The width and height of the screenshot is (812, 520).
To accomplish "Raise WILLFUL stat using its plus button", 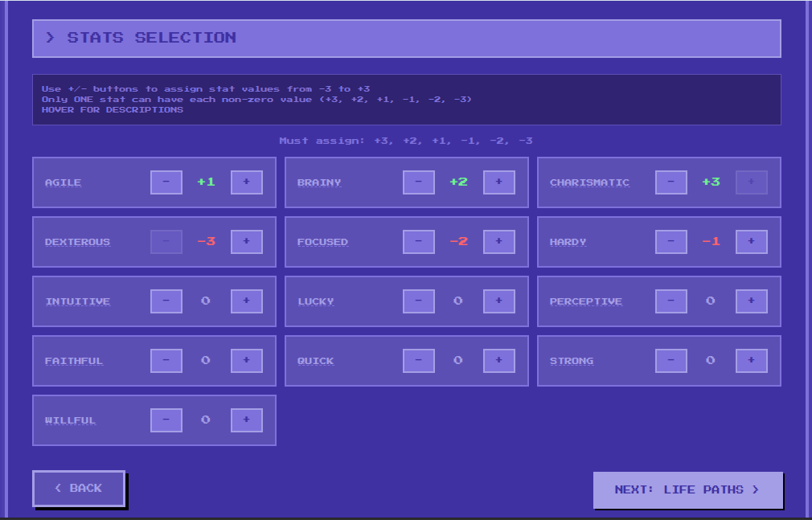I will [247, 420].
